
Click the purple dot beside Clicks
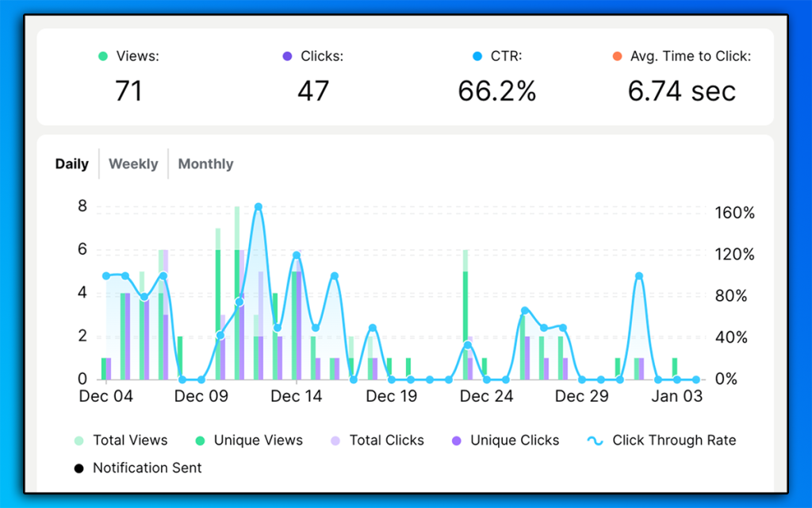click(287, 56)
